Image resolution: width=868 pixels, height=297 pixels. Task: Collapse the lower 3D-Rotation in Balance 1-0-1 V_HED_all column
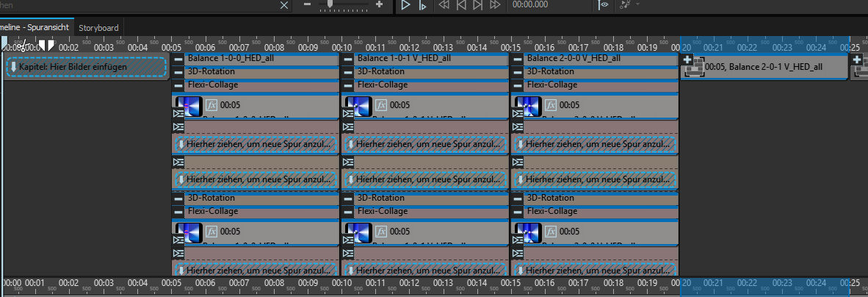(x=347, y=199)
